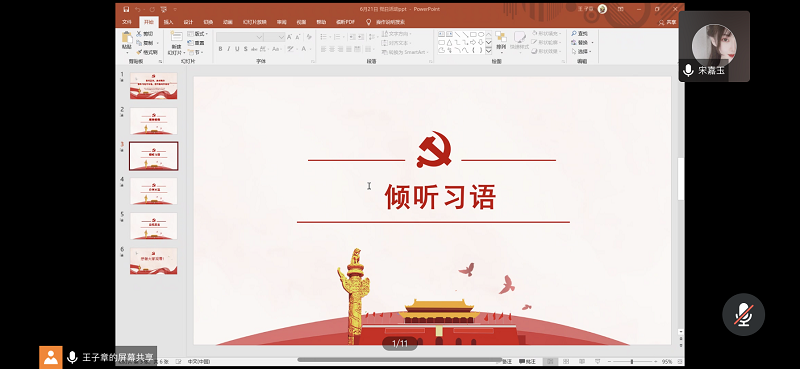This screenshot has width=800, height=369.
Task: Toggle Bold formatting
Action: pyautogui.click(x=220, y=49)
